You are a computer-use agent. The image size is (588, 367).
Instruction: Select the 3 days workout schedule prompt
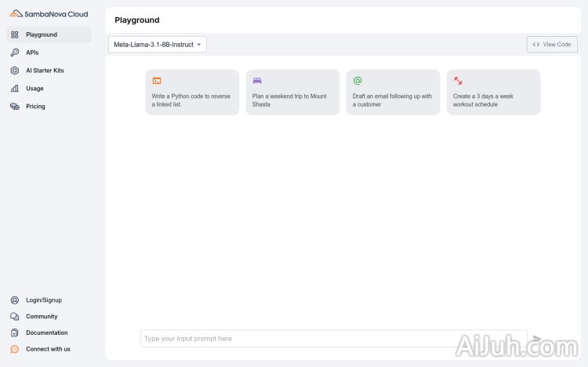pos(493,93)
